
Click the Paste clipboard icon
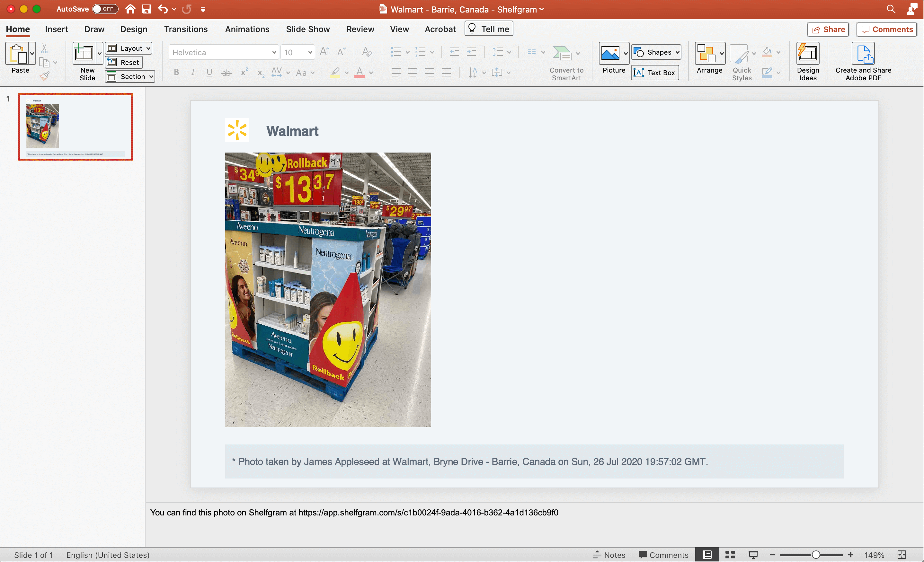(17, 54)
